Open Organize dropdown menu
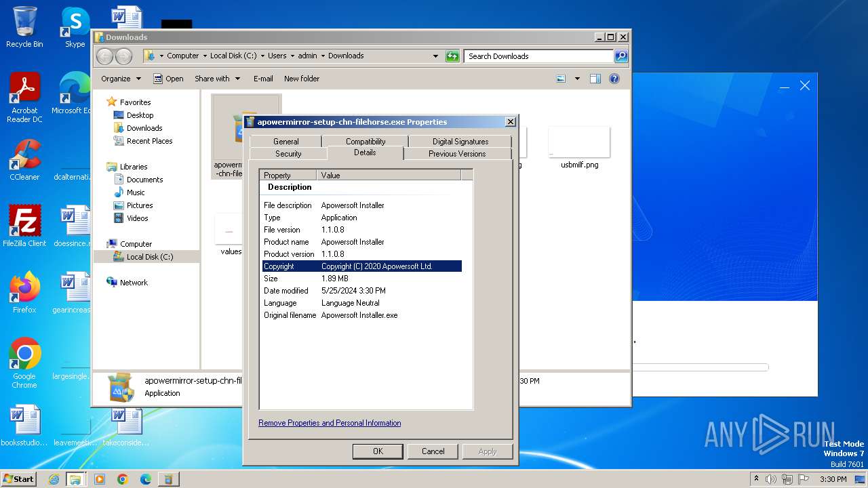868x488 pixels. 121,79
